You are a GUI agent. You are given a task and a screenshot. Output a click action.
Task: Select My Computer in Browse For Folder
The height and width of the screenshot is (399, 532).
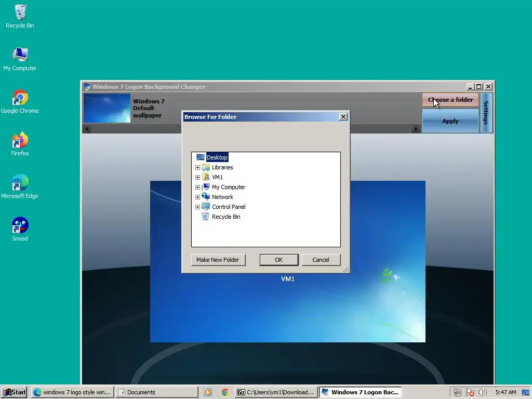tap(229, 187)
